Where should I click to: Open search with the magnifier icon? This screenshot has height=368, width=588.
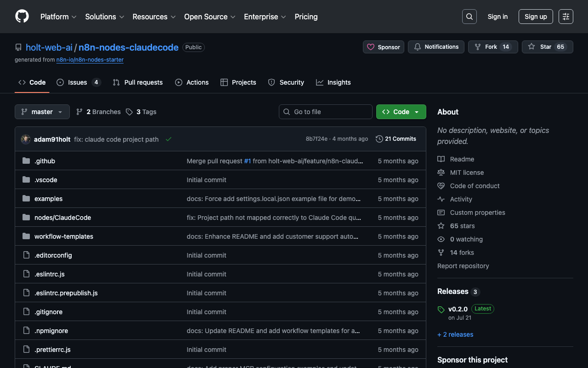[469, 17]
